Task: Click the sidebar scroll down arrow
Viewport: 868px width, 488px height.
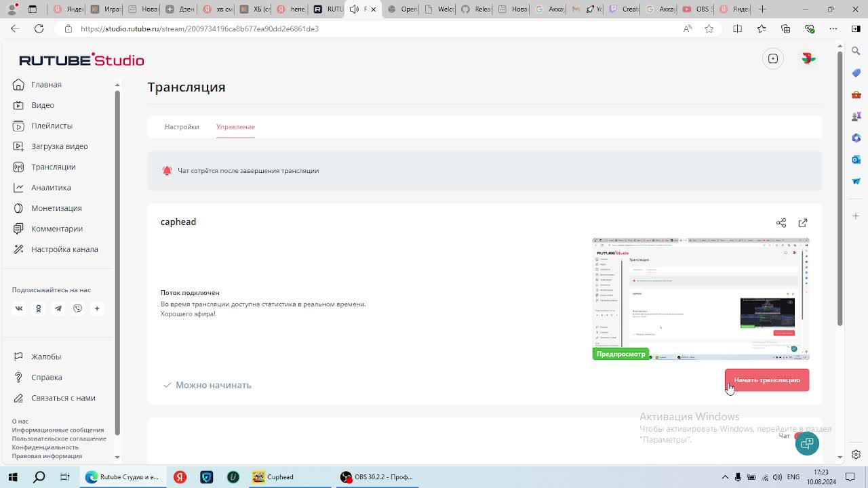Action: [117, 457]
